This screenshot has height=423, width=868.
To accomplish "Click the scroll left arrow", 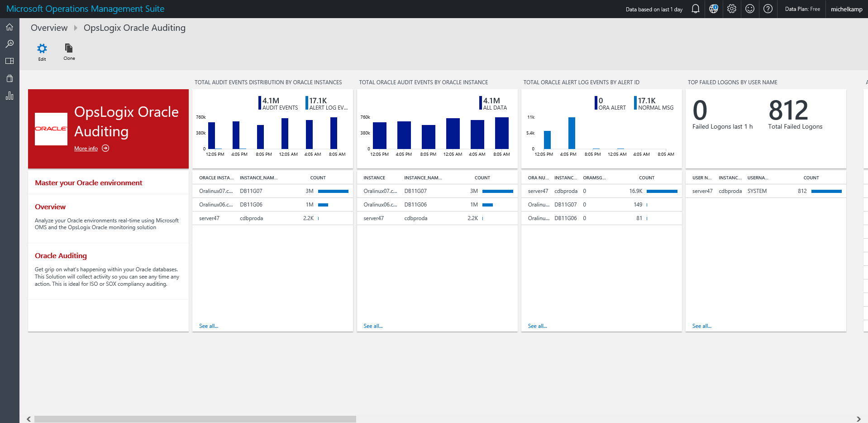I will 29,419.
